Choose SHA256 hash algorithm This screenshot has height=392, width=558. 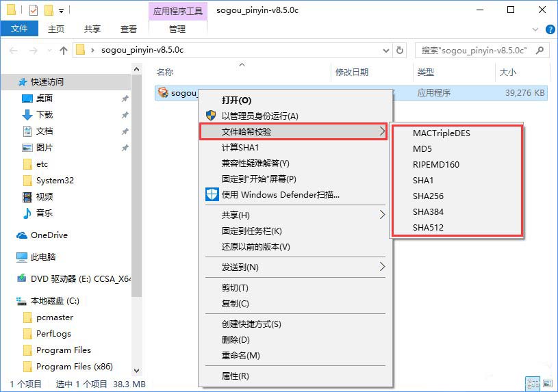pyautogui.click(x=428, y=196)
